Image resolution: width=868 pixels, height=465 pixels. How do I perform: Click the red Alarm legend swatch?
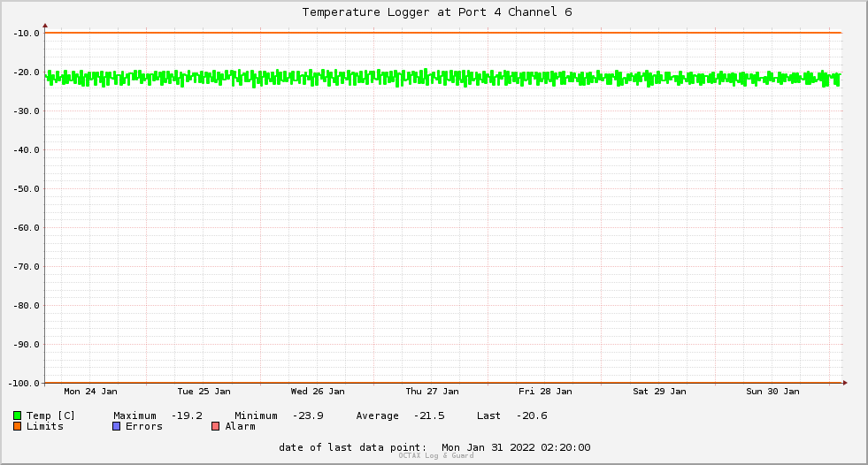(x=215, y=426)
